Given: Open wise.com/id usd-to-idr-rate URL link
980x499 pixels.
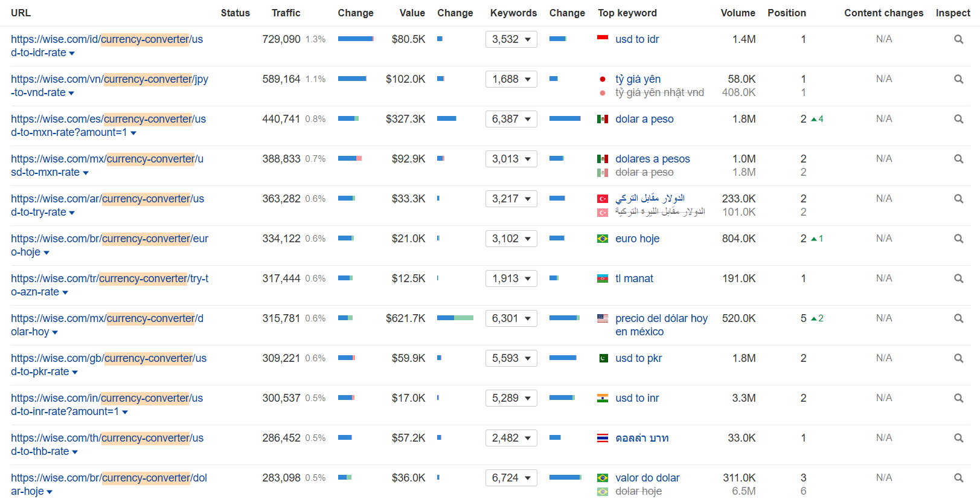Looking at the screenshot, I should point(107,46).
